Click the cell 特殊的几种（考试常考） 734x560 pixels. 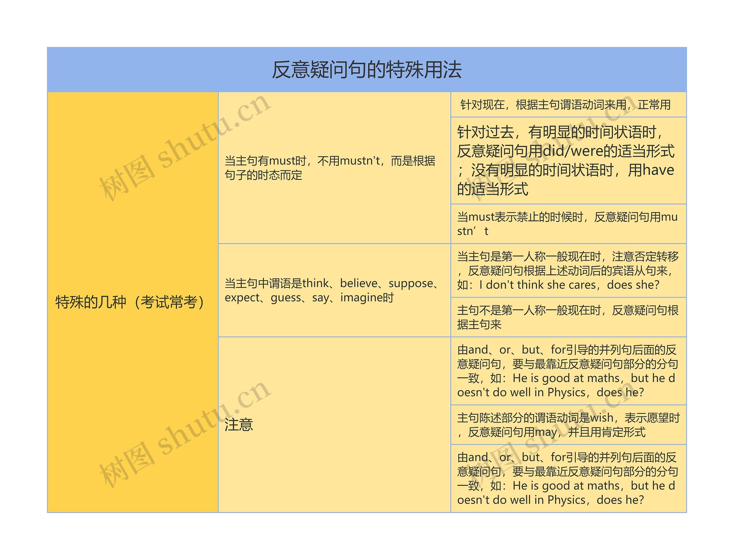click(133, 302)
